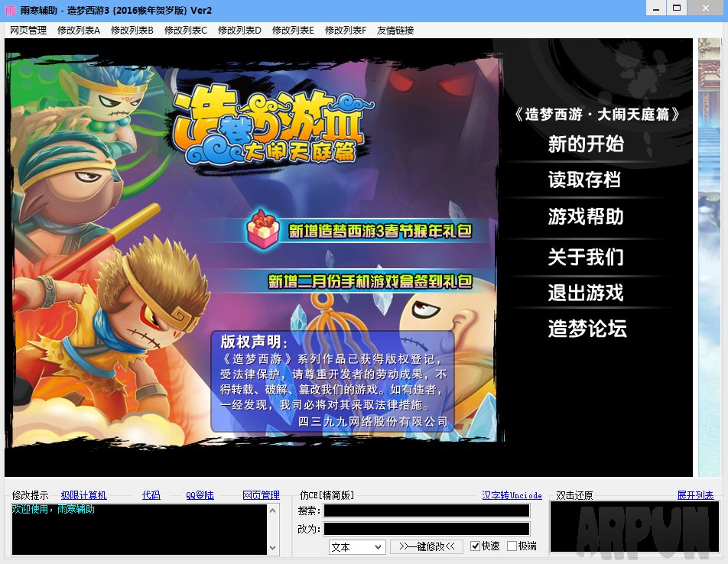Open the 修改列表F menu
The height and width of the screenshot is (564, 728).
pos(346,30)
